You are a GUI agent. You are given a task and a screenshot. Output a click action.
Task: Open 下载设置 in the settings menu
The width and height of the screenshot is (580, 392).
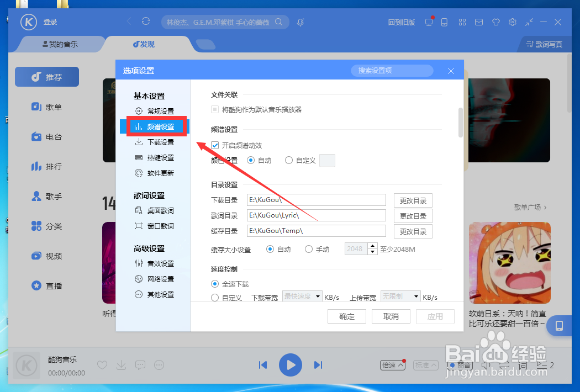(x=159, y=142)
